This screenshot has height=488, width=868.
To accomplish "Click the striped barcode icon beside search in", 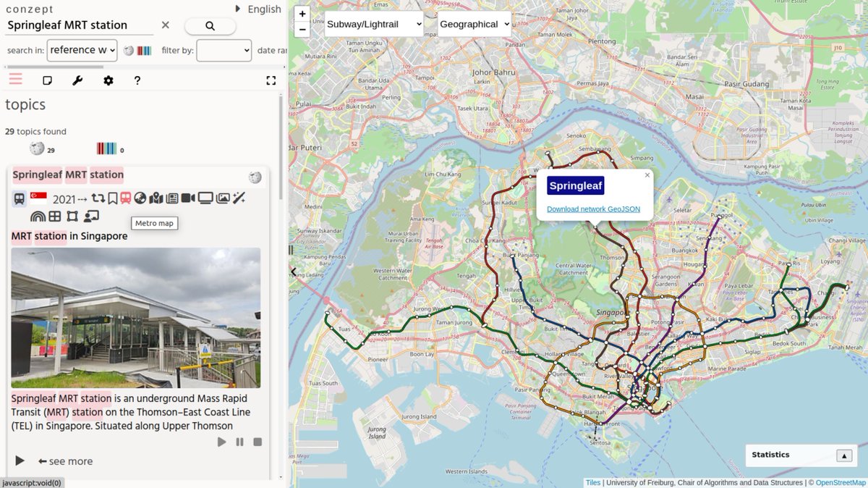I will pyautogui.click(x=145, y=51).
